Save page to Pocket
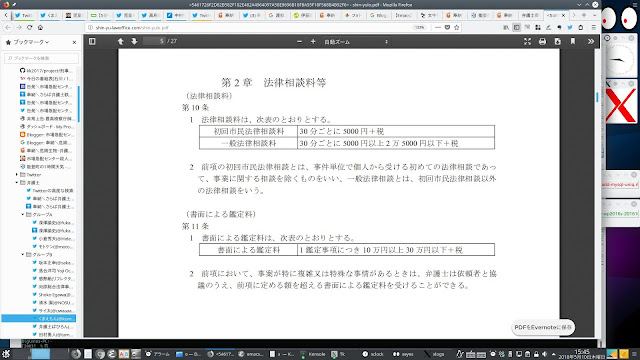 (x=447, y=27)
